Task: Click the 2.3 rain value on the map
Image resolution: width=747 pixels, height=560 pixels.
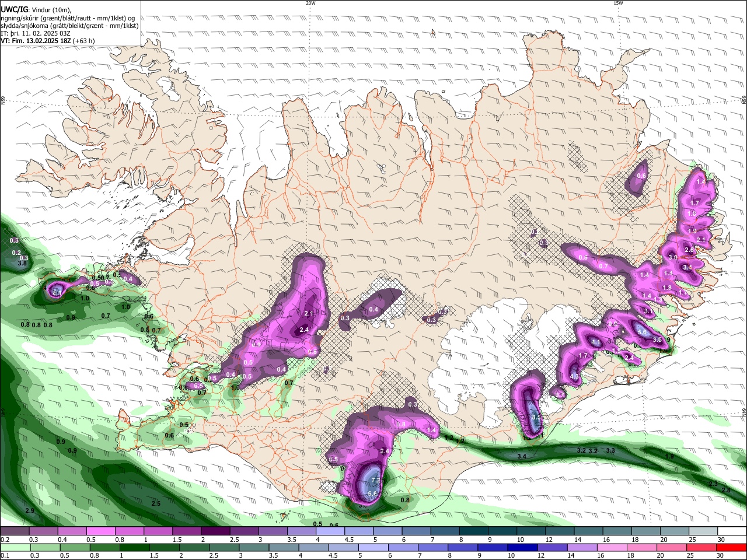Action: coord(713,484)
